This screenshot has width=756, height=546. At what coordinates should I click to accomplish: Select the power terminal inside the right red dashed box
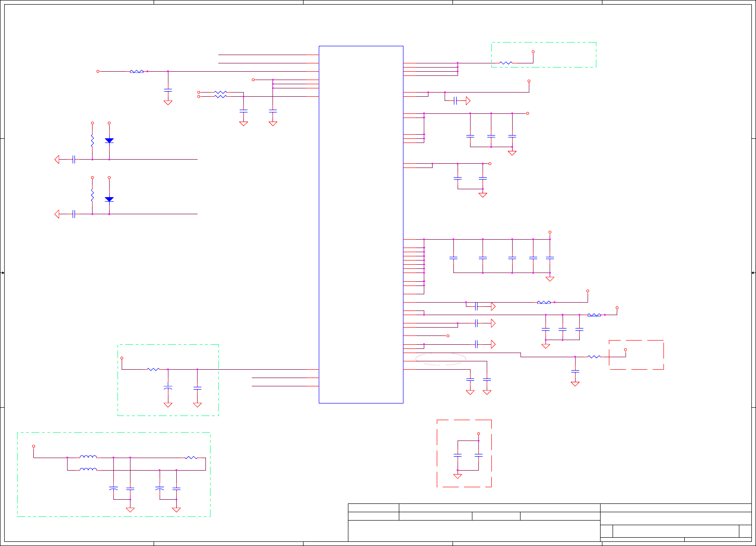(x=626, y=350)
